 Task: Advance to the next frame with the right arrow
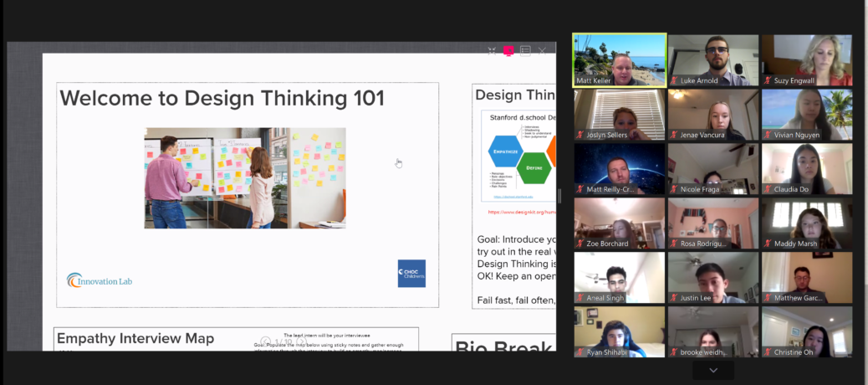click(x=302, y=341)
